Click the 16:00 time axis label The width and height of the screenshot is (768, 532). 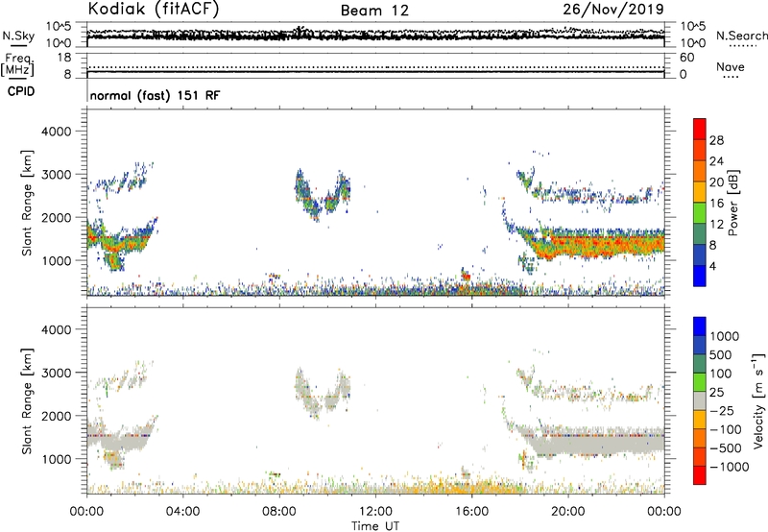click(471, 512)
